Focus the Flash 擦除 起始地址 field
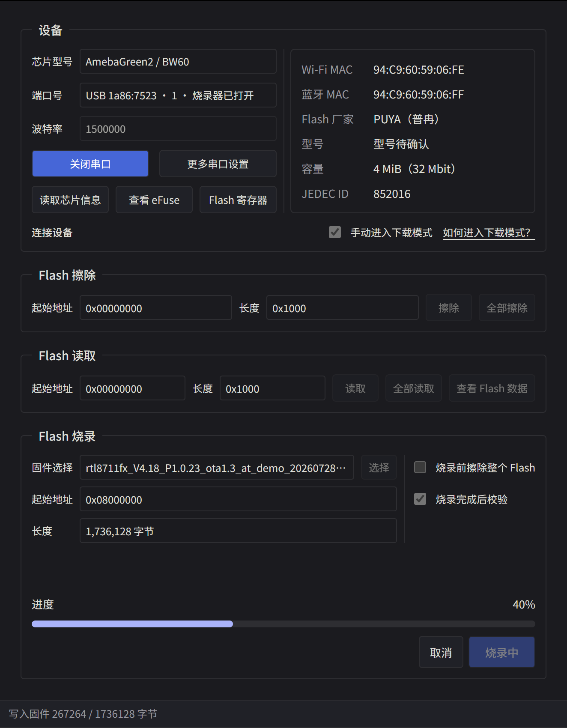 pos(156,307)
